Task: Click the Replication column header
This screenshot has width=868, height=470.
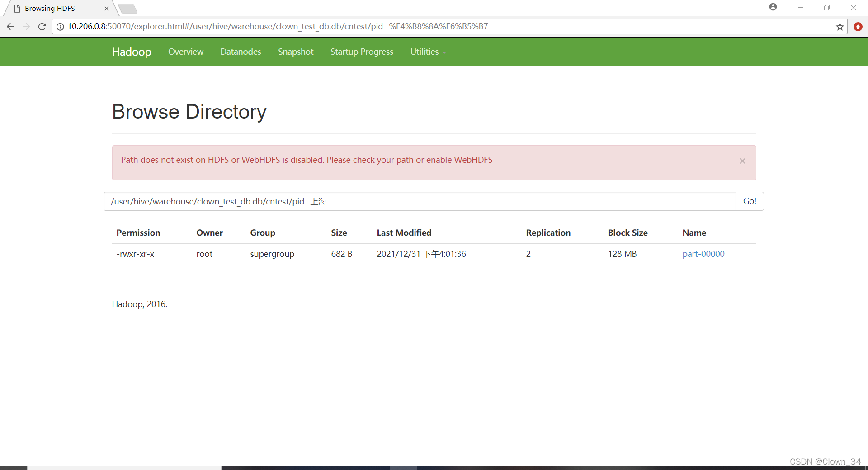Action: click(548, 233)
